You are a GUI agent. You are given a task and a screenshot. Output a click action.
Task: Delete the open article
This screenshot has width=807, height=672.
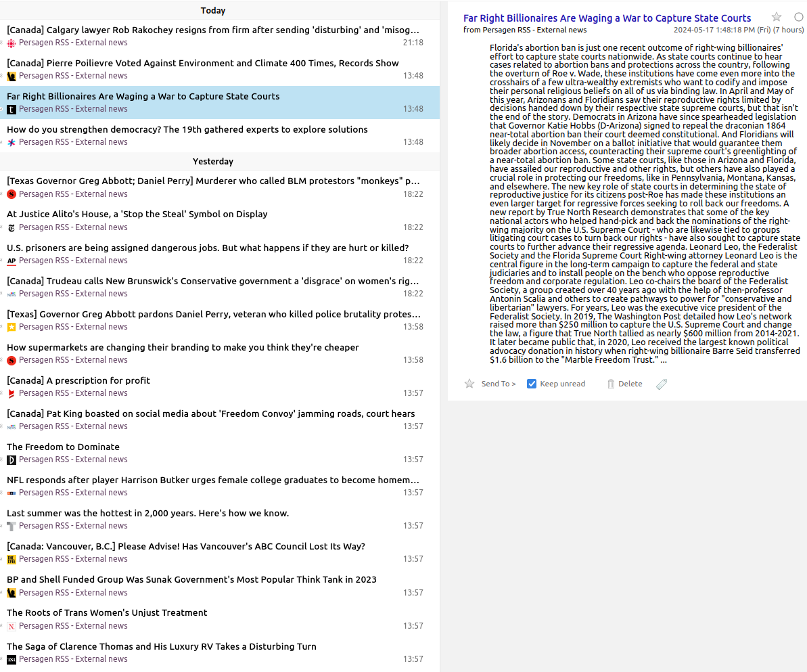pyautogui.click(x=625, y=384)
